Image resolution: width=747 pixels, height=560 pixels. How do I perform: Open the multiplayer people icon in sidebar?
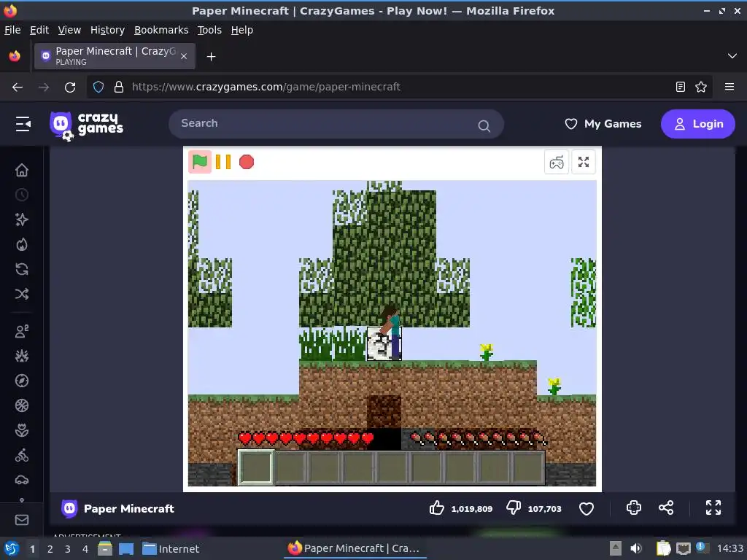pyautogui.click(x=22, y=331)
